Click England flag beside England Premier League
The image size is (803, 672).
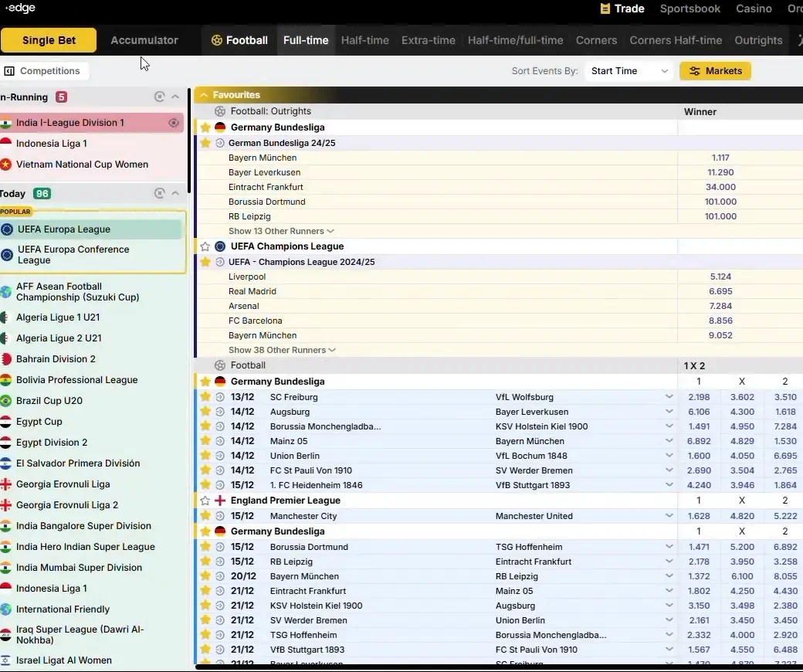pos(220,501)
